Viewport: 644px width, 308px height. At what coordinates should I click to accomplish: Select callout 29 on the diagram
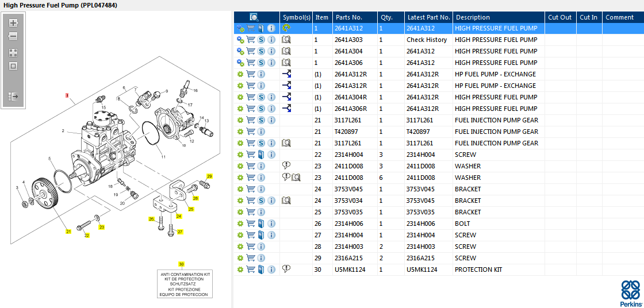click(x=209, y=176)
